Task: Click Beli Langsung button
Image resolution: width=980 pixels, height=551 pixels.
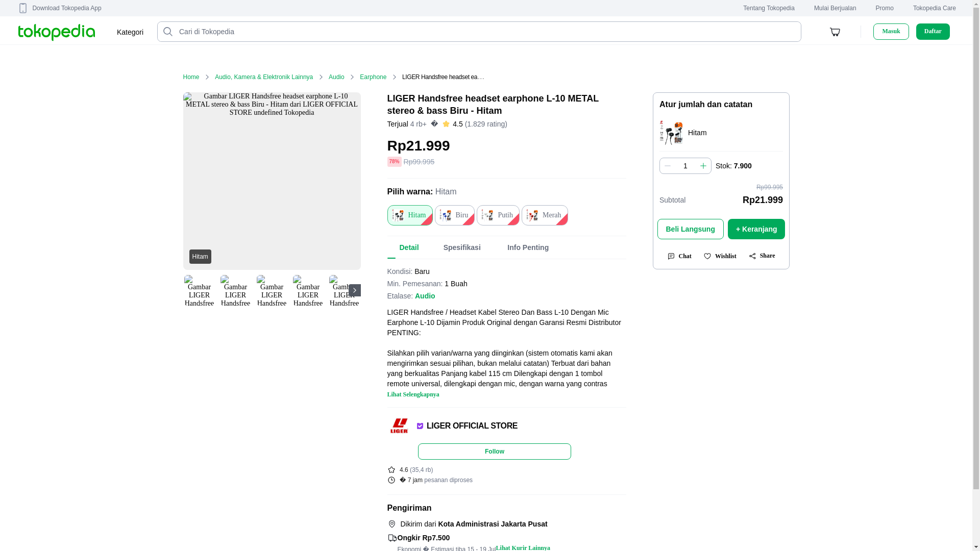Action: 691,229
